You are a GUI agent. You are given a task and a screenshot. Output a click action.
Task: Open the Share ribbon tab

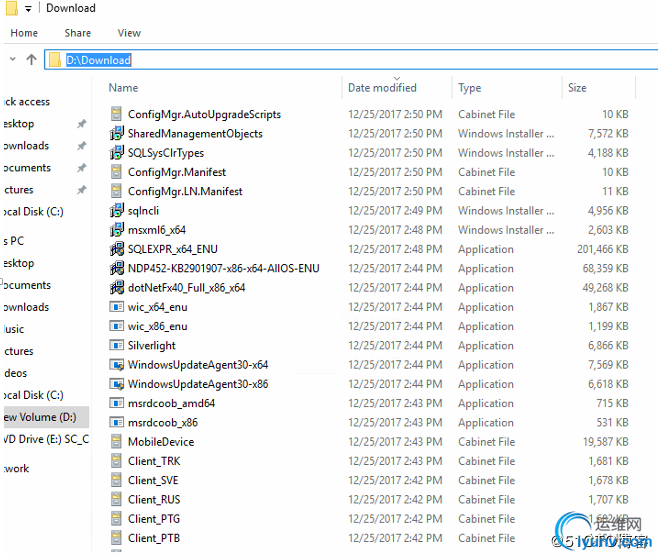coord(78,33)
